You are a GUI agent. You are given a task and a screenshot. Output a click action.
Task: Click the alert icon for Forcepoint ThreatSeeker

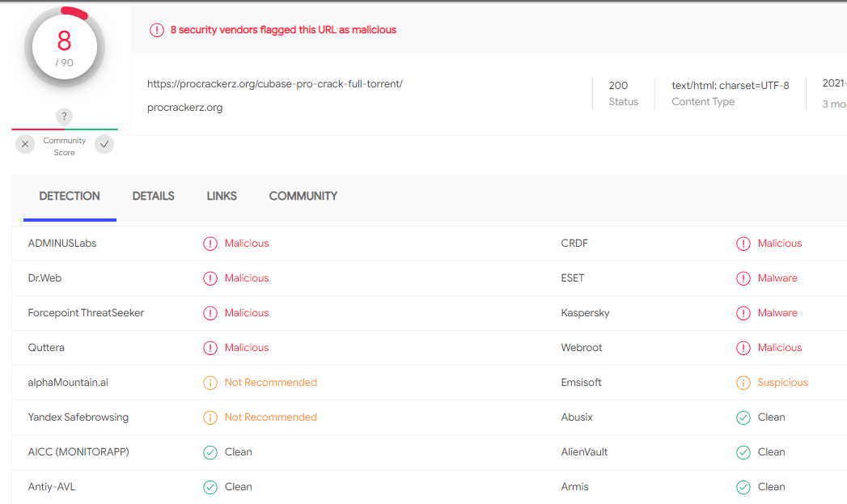pyautogui.click(x=210, y=313)
